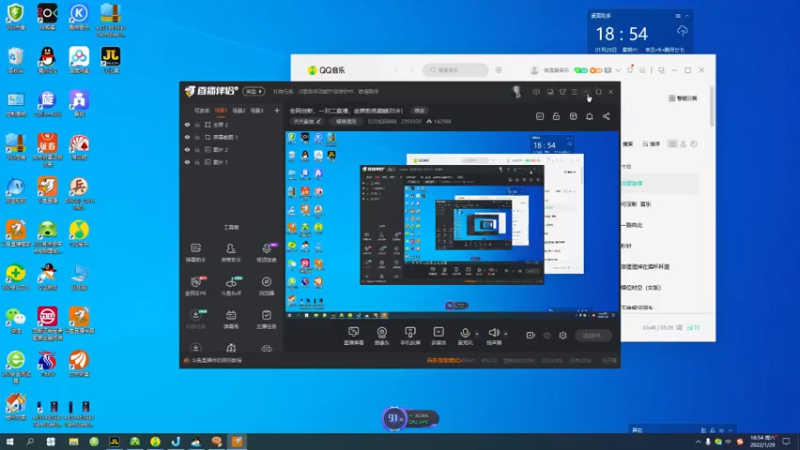Open the JL desktop shortcut

110,60
